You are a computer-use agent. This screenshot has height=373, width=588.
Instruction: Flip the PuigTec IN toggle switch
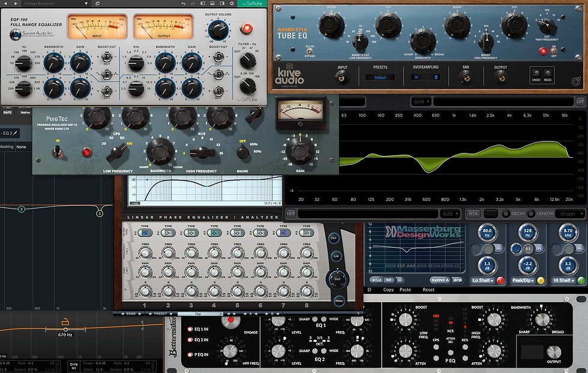click(x=58, y=152)
